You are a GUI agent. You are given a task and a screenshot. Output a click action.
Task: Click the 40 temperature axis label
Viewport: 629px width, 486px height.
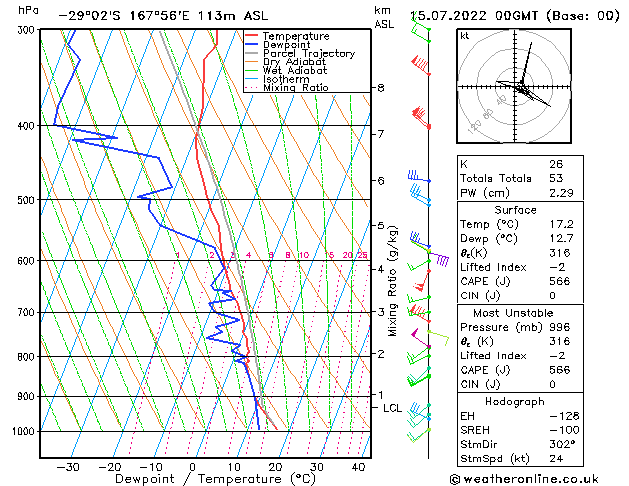[x=358, y=468]
